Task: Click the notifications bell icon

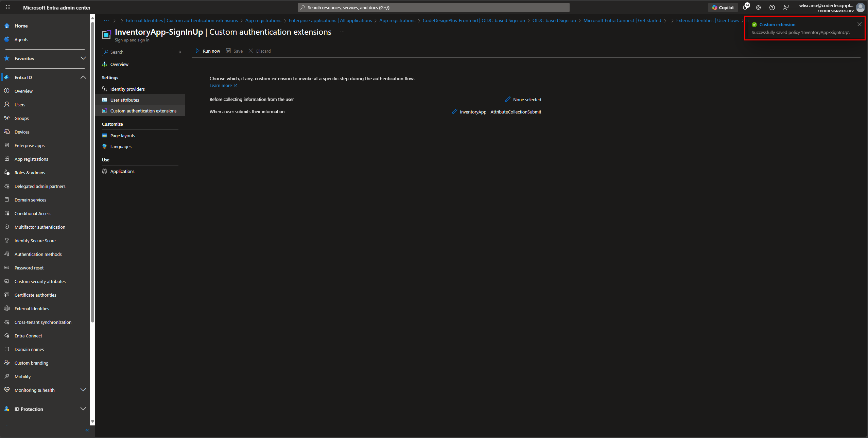Action: 745,7
